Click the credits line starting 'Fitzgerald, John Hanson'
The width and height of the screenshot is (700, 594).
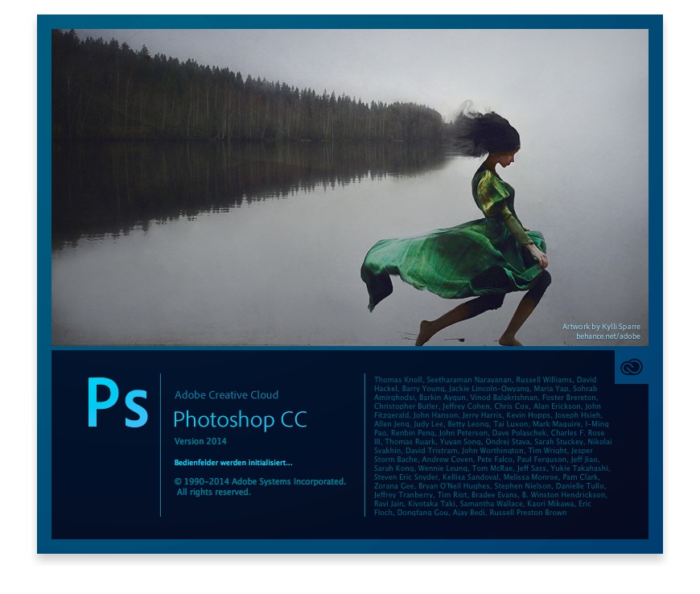pos(488,415)
